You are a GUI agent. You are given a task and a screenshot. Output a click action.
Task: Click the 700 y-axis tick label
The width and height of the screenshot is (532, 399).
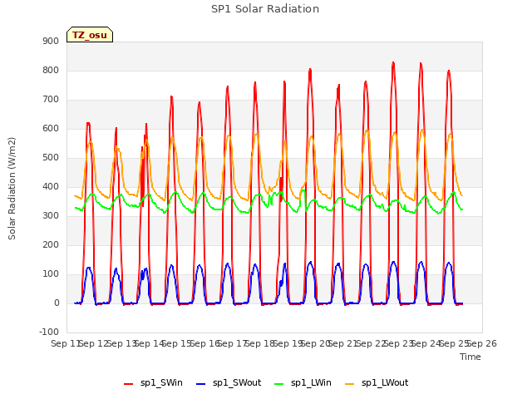tap(51, 100)
